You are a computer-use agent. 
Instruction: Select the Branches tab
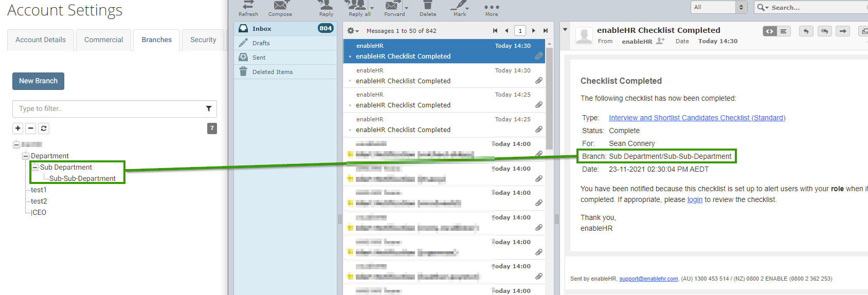(x=157, y=40)
